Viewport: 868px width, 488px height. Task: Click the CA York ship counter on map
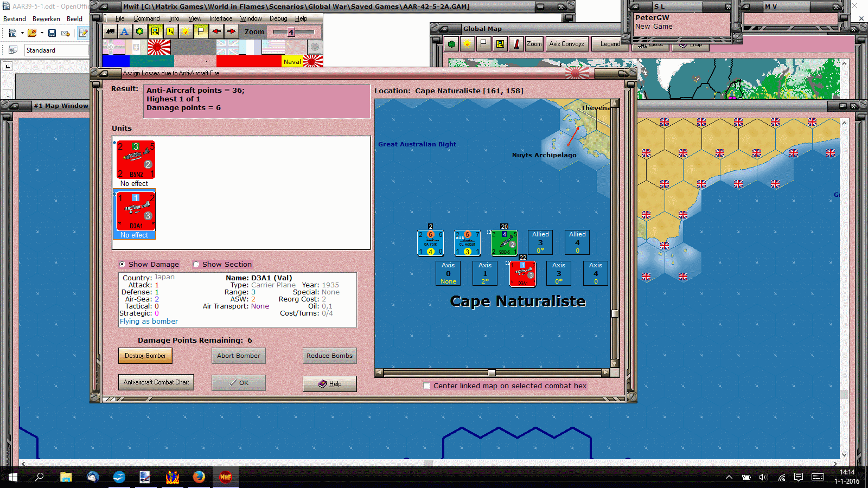coord(430,243)
